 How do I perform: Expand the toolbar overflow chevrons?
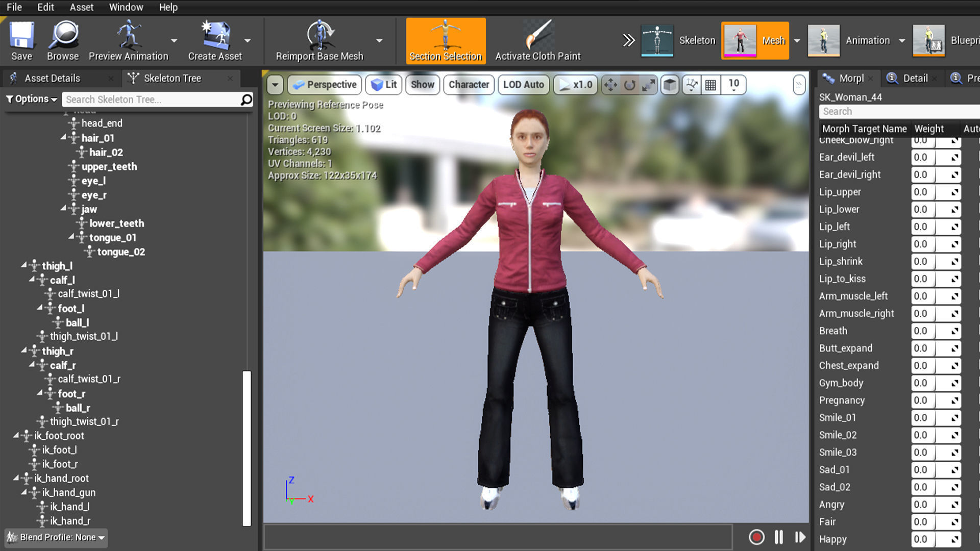[x=629, y=40]
